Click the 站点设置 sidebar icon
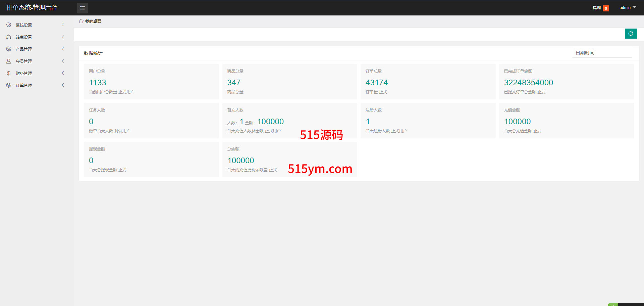The height and width of the screenshot is (306, 644). (9, 37)
